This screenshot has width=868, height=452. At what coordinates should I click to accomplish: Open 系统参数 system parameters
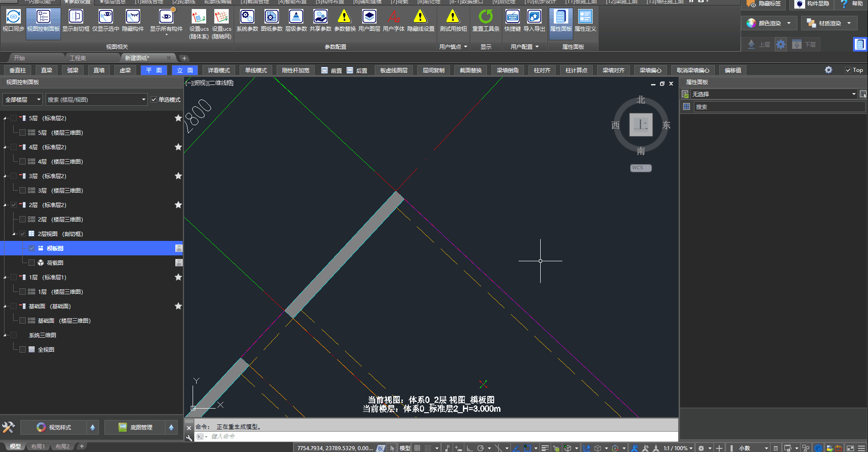[247, 20]
